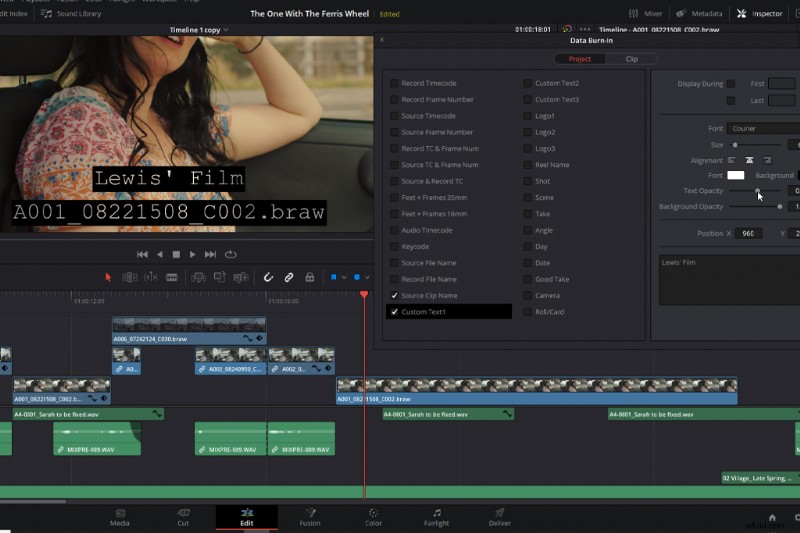
Task: Stop playback in the viewer
Action: click(176, 254)
